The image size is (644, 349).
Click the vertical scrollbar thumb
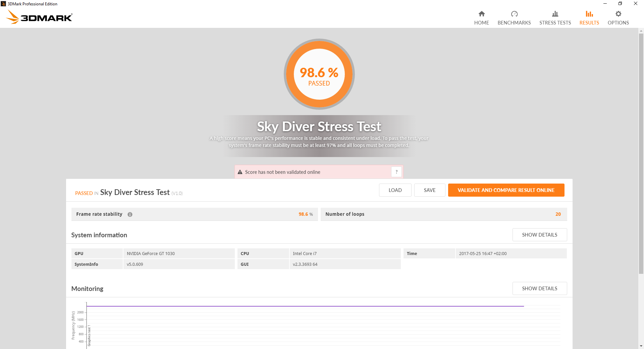click(x=641, y=154)
